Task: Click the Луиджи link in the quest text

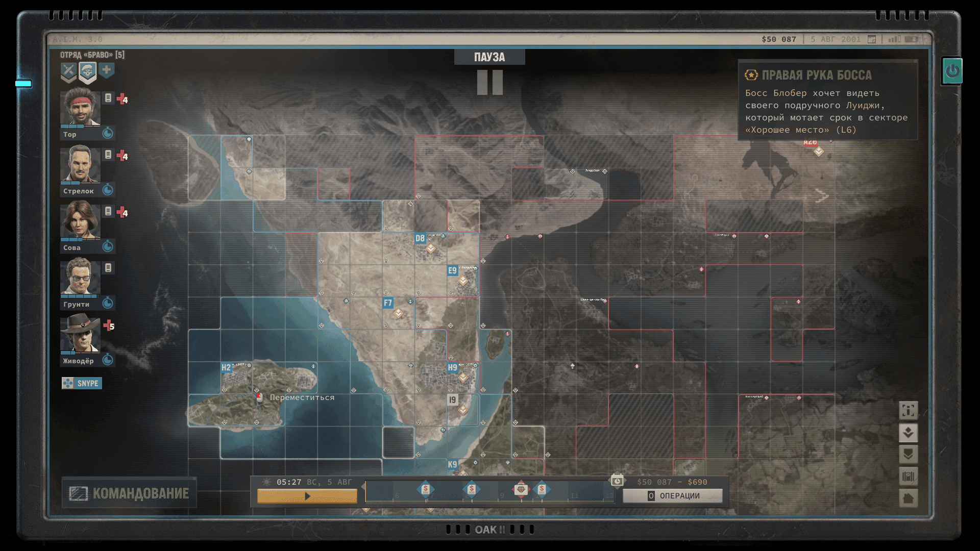Action: click(x=863, y=105)
